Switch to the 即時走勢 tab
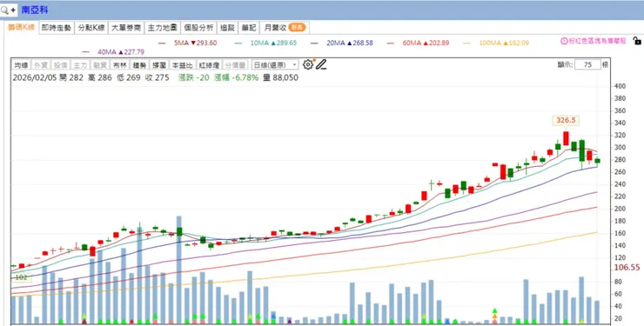The width and height of the screenshot is (644, 326). tap(57, 28)
